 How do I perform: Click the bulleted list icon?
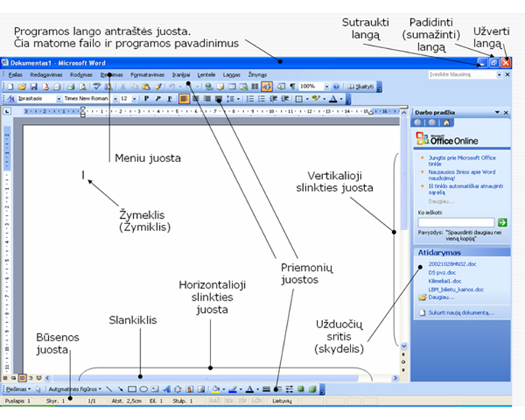coord(262,99)
